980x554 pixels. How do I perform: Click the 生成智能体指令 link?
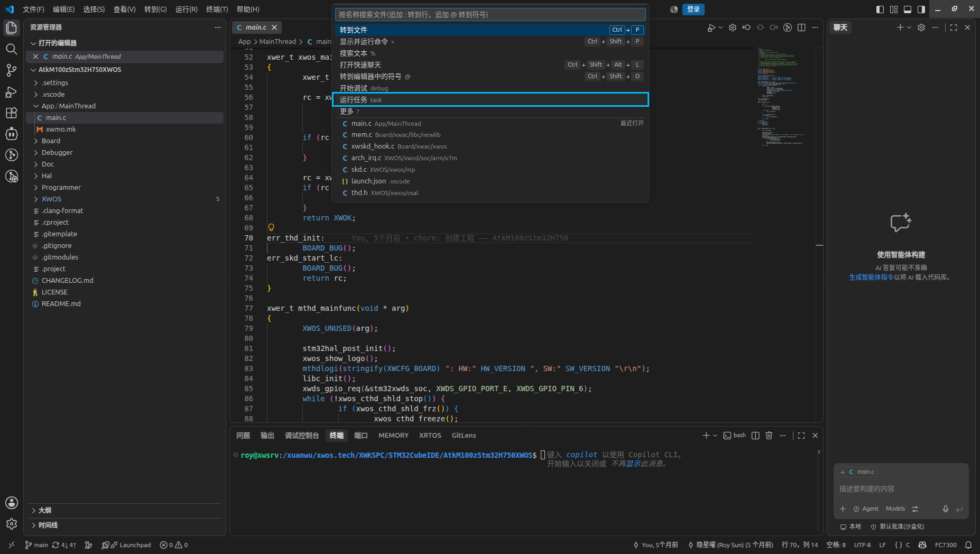[871, 278]
